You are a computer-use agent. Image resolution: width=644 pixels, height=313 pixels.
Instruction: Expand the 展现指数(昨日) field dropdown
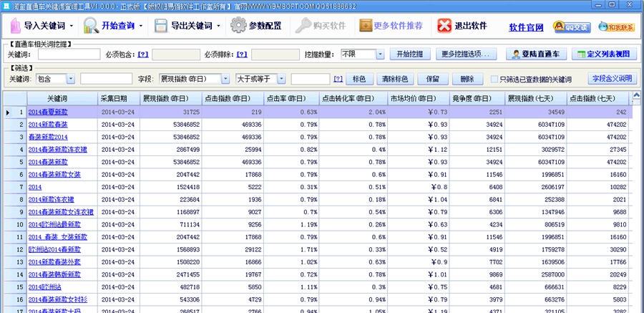tap(225, 79)
